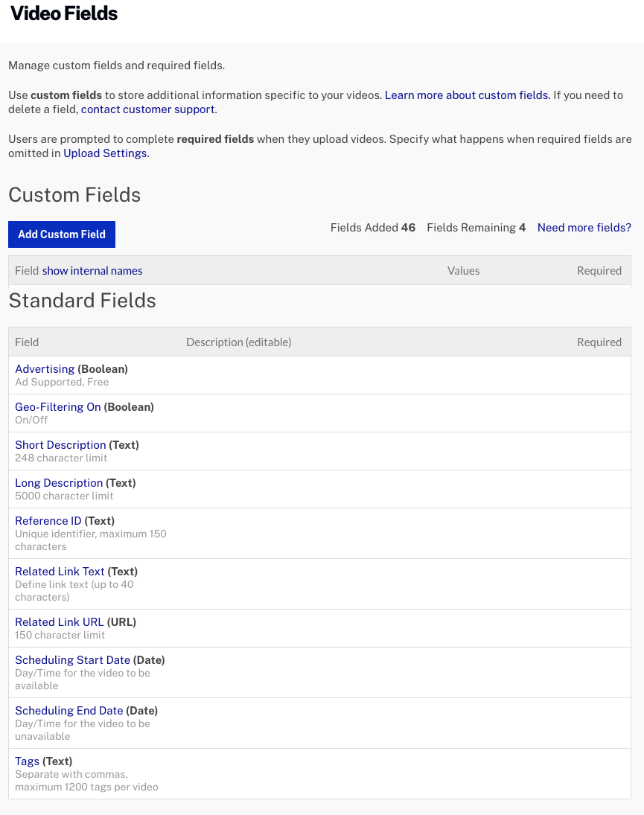Screen dimensions: 644x815
Task: Select the Related Link URL field
Action: click(x=60, y=622)
